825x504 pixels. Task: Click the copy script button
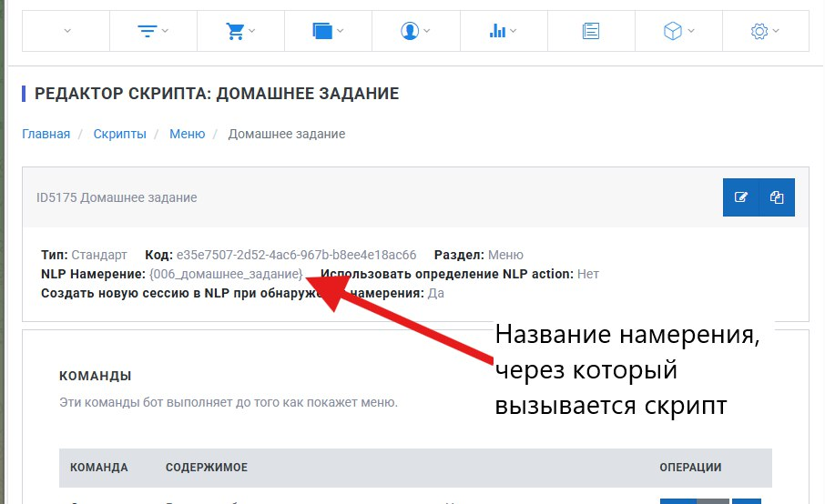click(x=777, y=197)
